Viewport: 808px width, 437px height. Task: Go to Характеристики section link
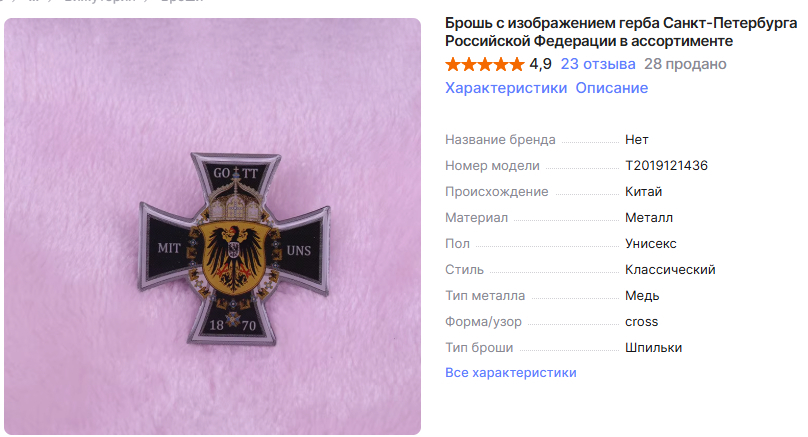pos(506,88)
